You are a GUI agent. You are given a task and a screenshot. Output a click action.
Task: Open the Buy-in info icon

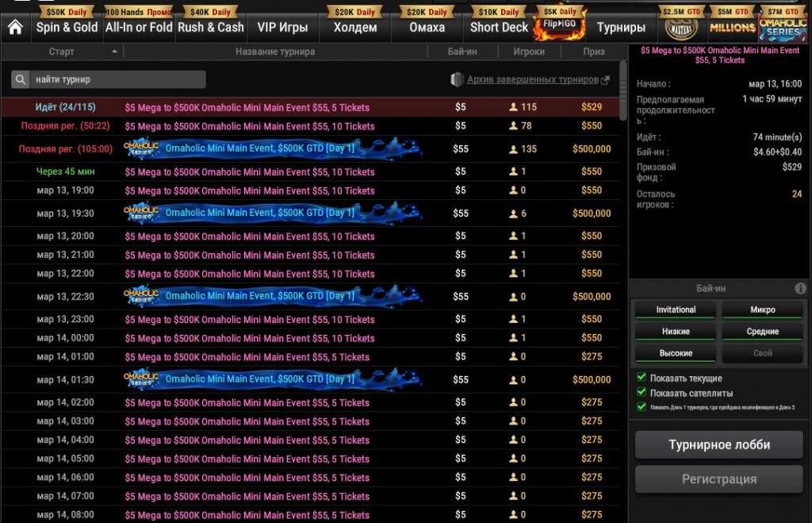[x=800, y=288]
